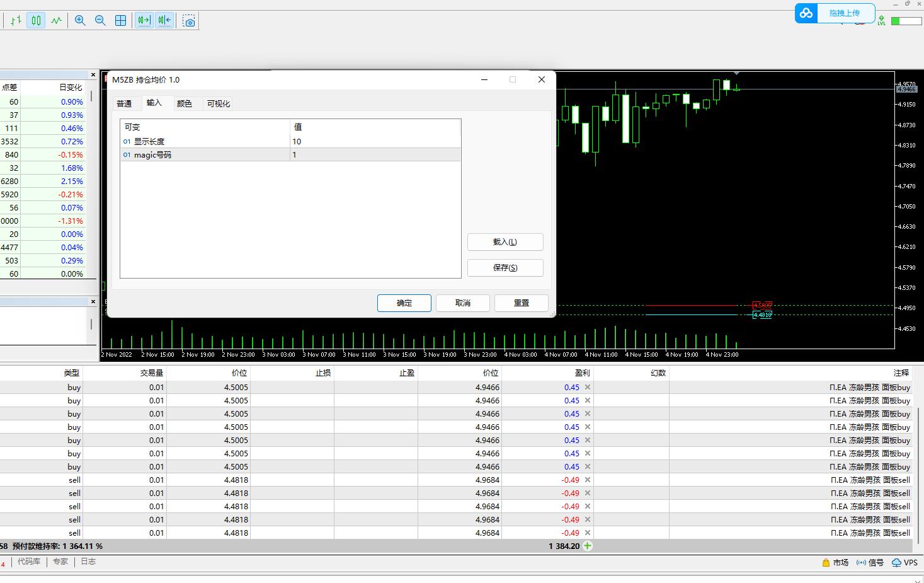This screenshot has height=583, width=924.
Task: Click the Baidu cloud upload icon
Action: point(806,13)
